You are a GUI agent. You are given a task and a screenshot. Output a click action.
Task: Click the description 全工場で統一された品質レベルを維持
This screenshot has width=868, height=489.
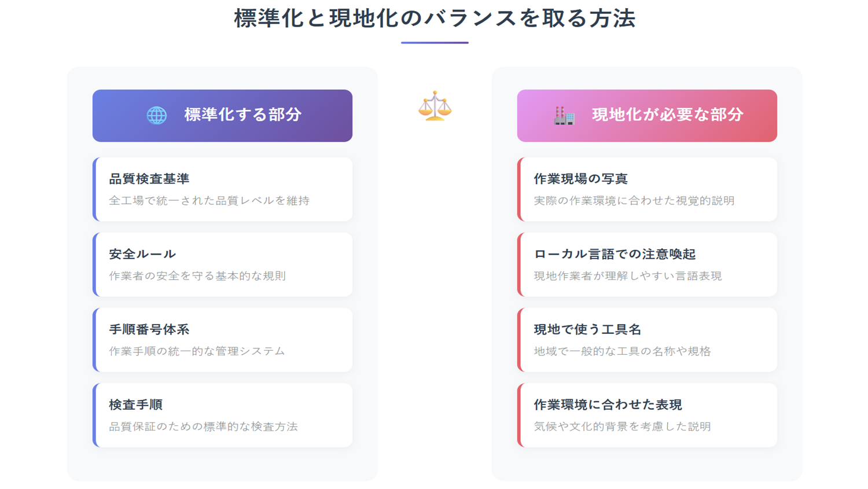point(209,201)
